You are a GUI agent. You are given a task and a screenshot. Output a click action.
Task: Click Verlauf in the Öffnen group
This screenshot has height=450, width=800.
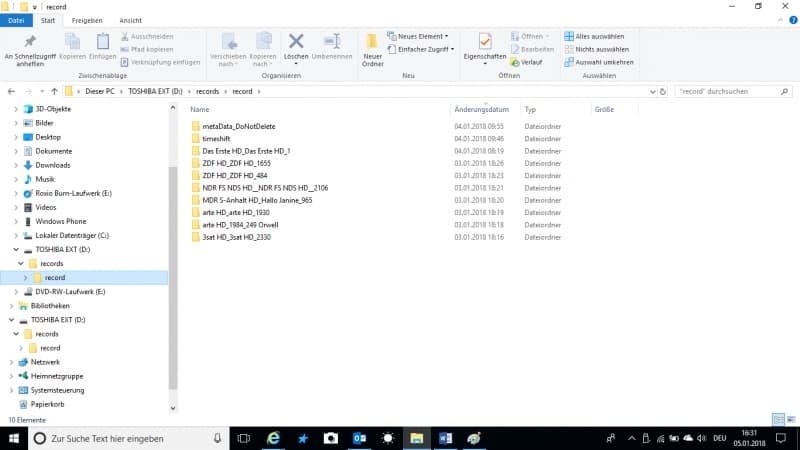(x=527, y=62)
